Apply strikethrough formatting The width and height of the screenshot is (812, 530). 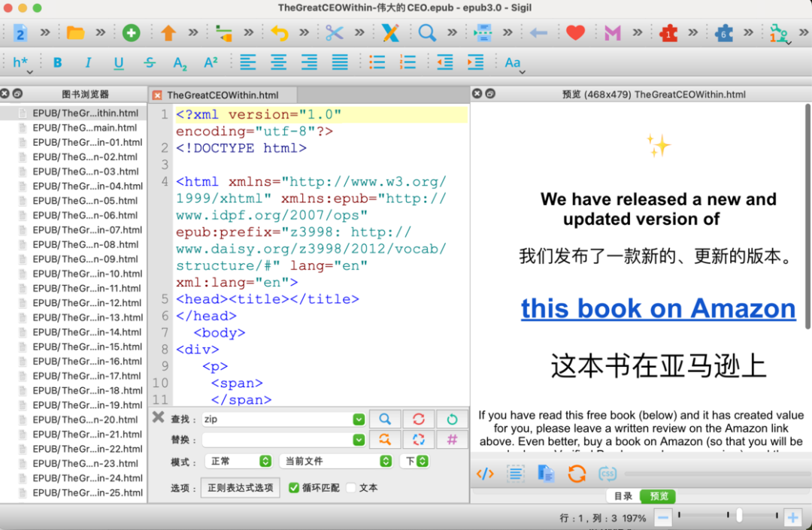pos(150,62)
